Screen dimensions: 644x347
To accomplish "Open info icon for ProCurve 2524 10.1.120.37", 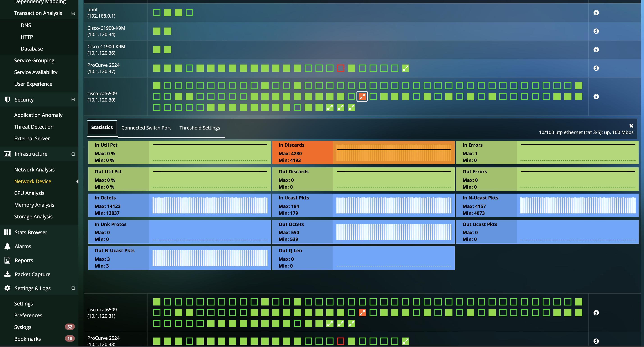I will 596,68.
